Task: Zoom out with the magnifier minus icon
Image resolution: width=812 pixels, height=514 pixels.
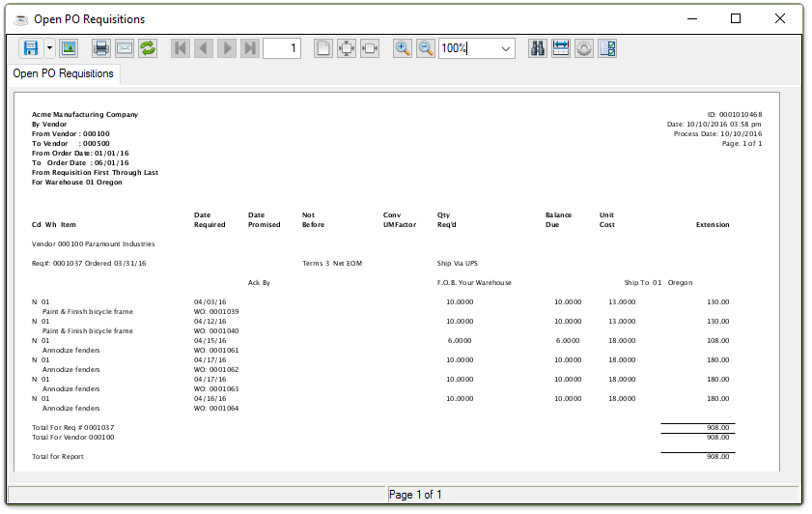Action: [426, 48]
